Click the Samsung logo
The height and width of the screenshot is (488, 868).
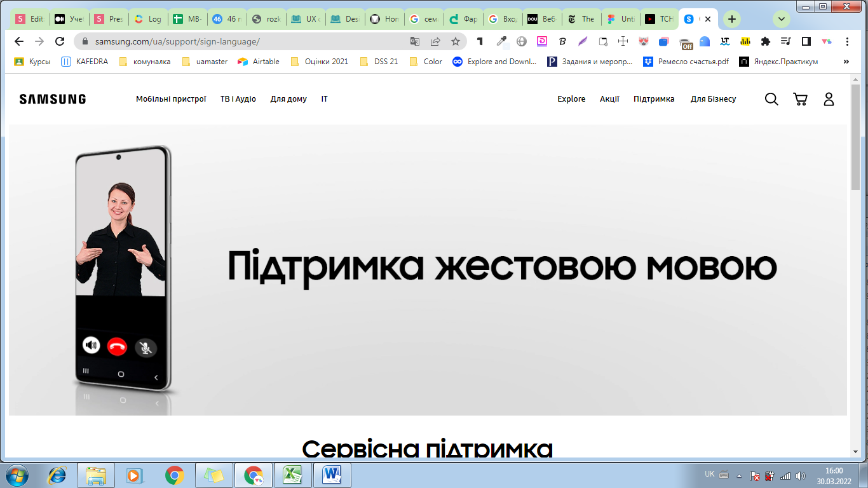click(52, 99)
